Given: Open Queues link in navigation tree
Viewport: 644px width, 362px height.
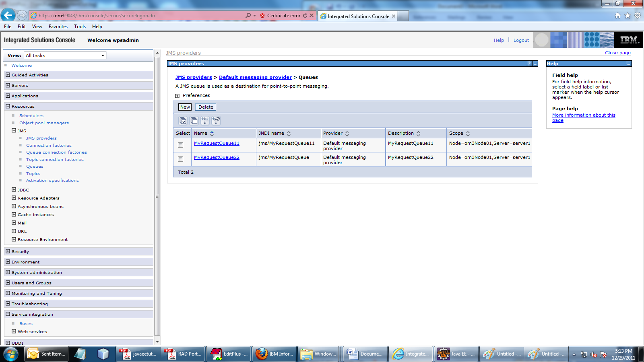Looking at the screenshot, I should coord(35,167).
